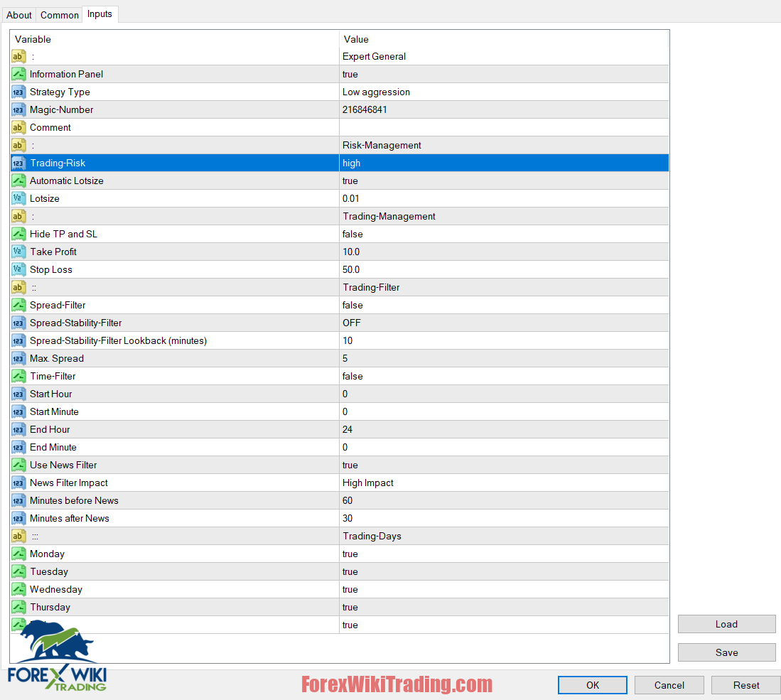Image resolution: width=781 pixels, height=700 pixels.
Task: Edit the Lotsize value 0.01
Action: pos(504,199)
